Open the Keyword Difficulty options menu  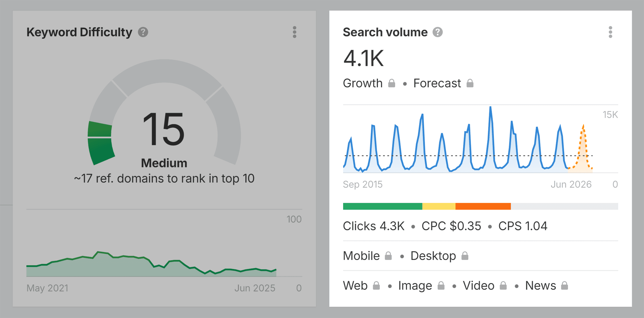pyautogui.click(x=294, y=32)
